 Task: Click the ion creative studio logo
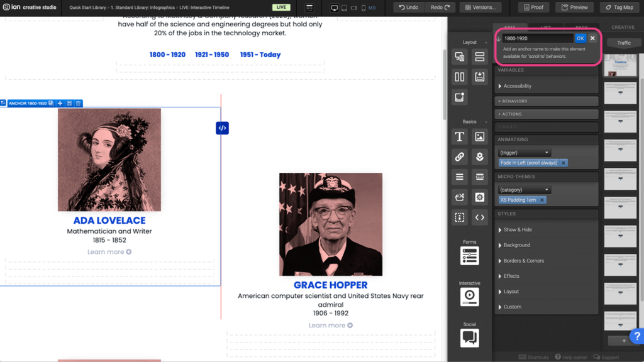point(29,8)
